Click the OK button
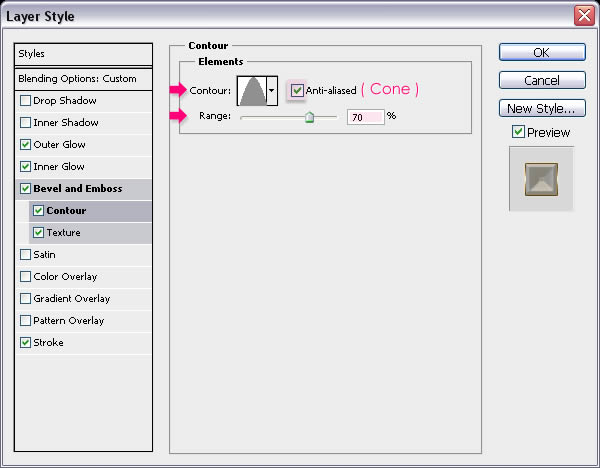This screenshot has width=600, height=468. [542, 52]
